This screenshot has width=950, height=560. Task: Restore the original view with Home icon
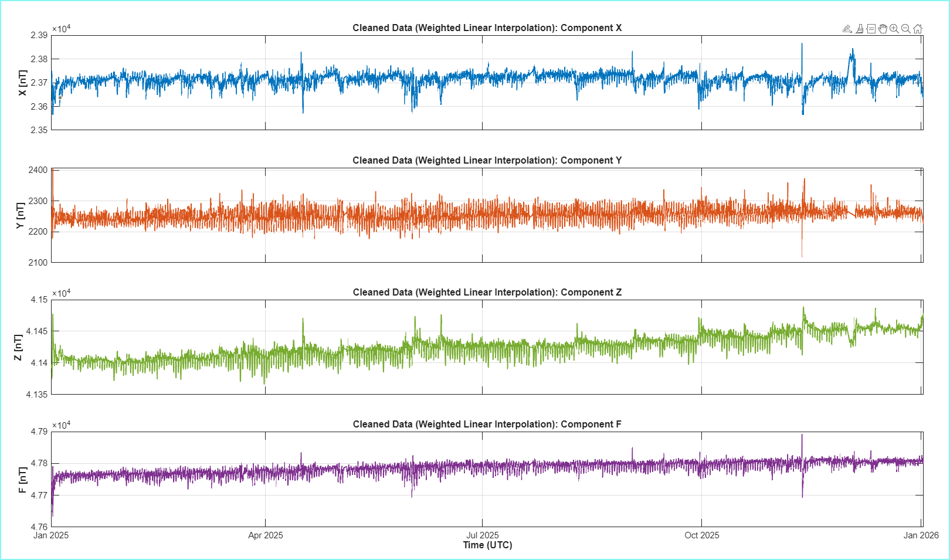tap(918, 29)
